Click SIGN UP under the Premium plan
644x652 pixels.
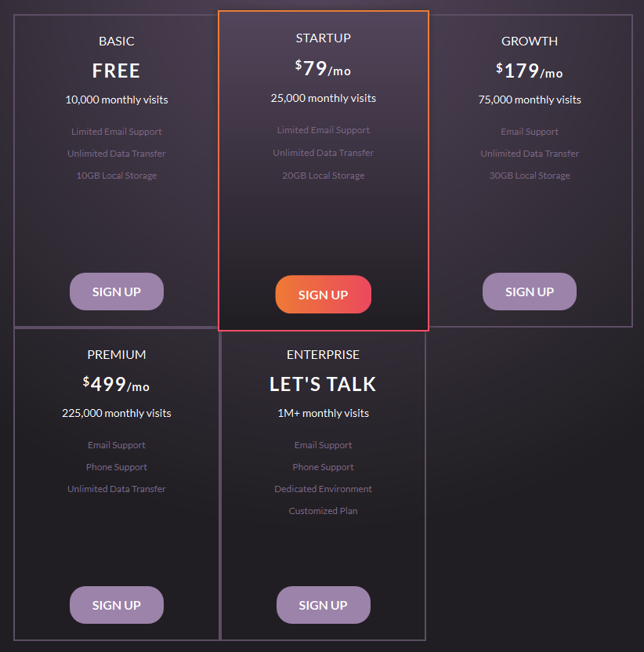[x=116, y=604]
